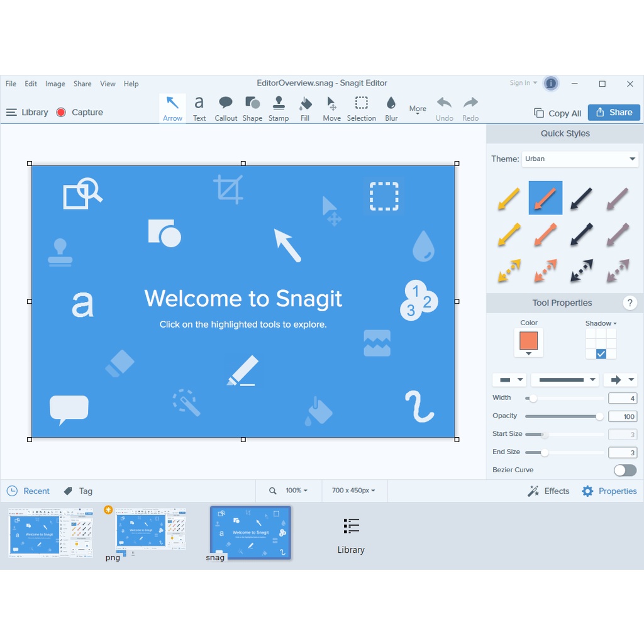Open the File menu

pyautogui.click(x=11, y=84)
